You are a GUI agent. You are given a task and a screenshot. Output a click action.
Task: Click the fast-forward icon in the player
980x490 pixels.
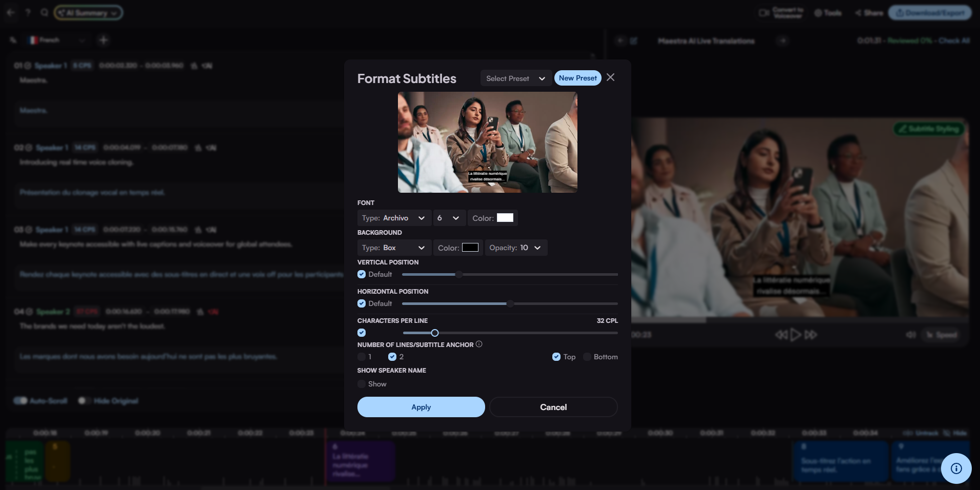click(x=811, y=335)
